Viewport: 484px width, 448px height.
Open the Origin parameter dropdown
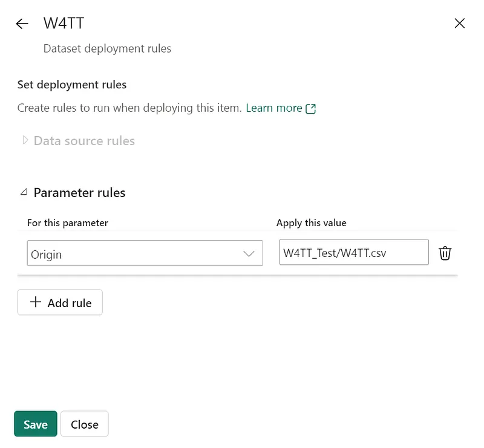145,253
